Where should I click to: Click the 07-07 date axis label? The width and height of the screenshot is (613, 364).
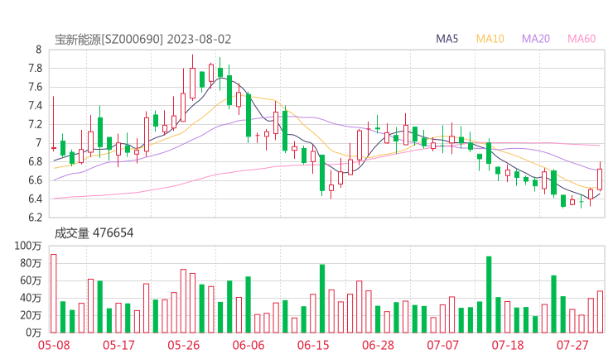tap(442, 345)
